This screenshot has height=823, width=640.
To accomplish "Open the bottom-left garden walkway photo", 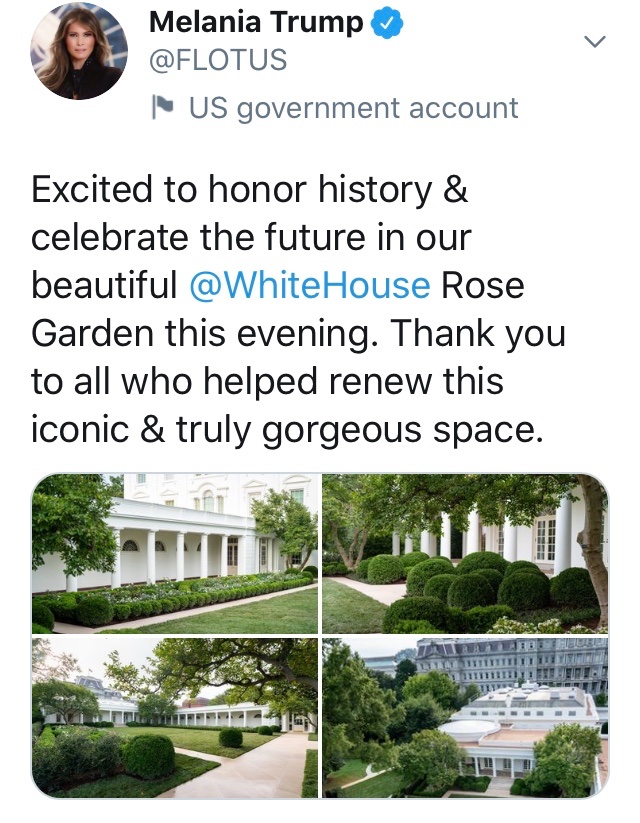I will (175, 718).
